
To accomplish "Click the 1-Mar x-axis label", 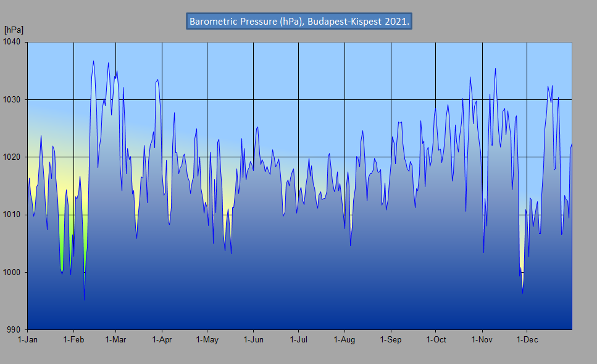I will [115, 340].
